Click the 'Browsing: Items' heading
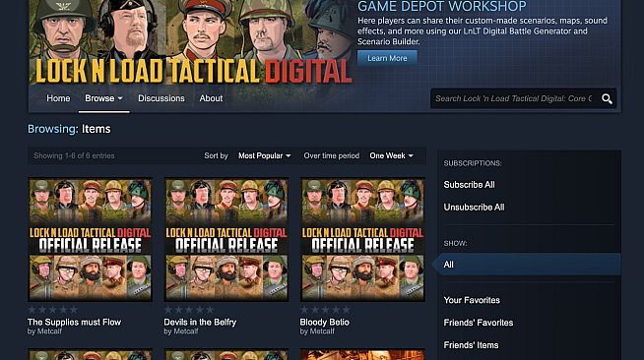Screen dimensions: 644x360 [69, 129]
